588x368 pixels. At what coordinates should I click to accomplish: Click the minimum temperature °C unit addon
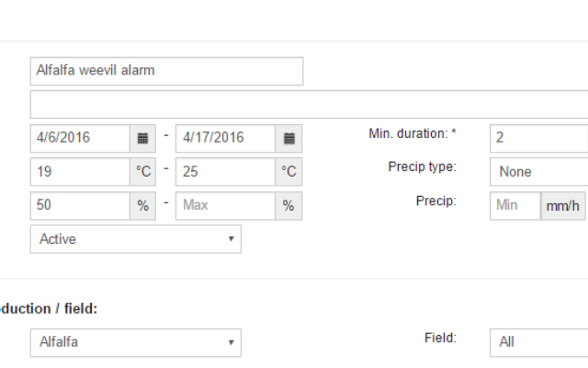143,172
